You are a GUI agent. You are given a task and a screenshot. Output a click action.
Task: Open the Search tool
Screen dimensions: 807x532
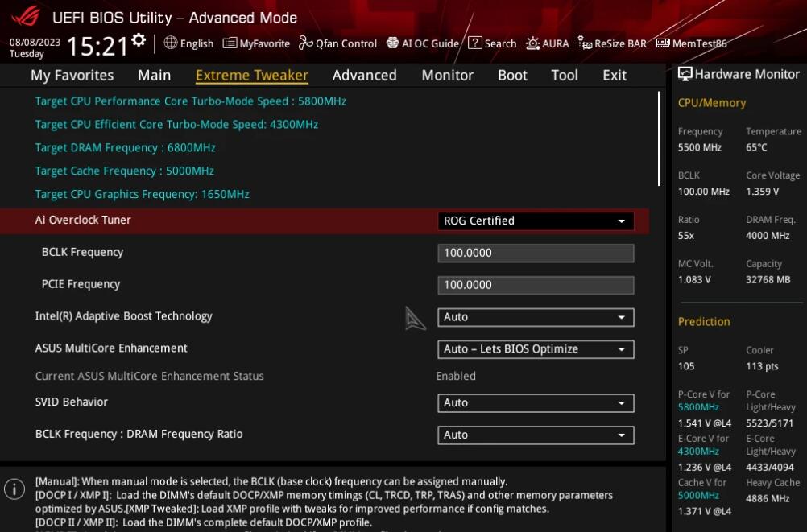click(x=492, y=43)
